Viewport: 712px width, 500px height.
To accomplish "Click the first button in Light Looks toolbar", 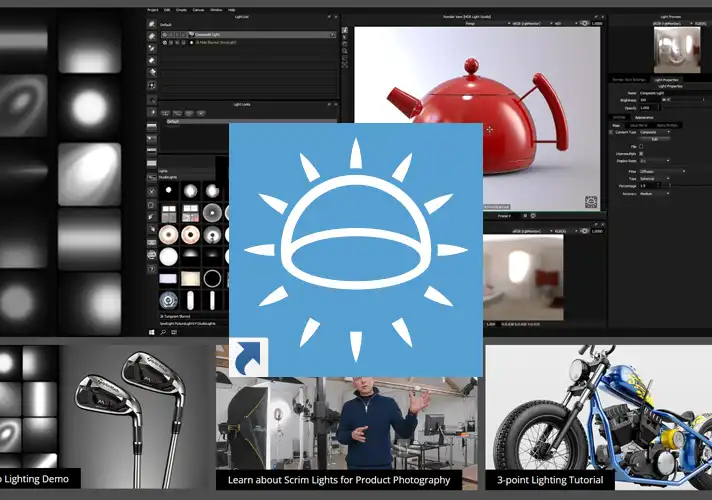I will [x=165, y=113].
